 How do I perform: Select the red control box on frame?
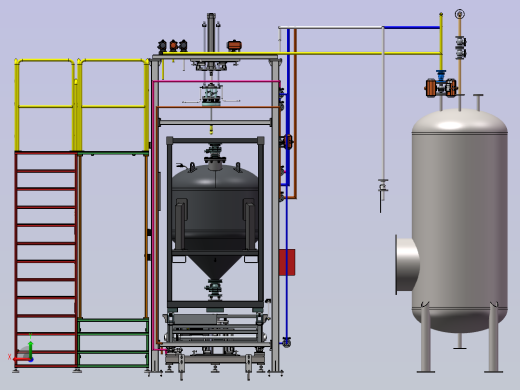click(x=287, y=262)
